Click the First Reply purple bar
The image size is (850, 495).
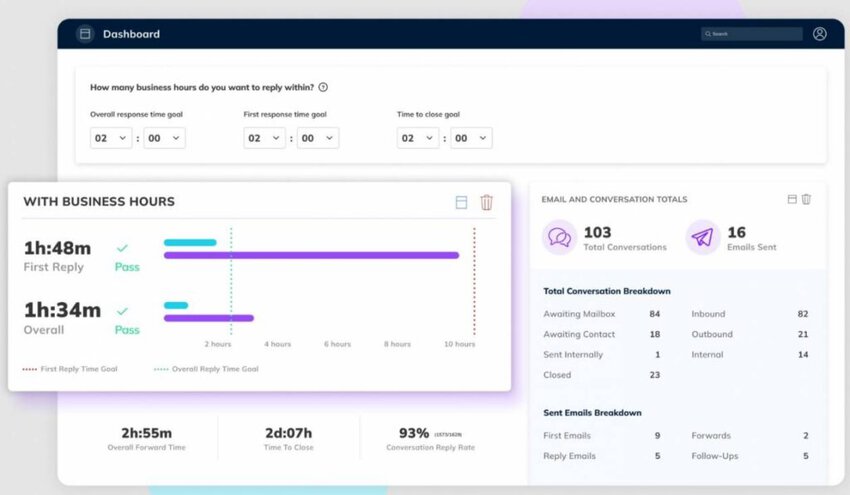tap(311, 255)
